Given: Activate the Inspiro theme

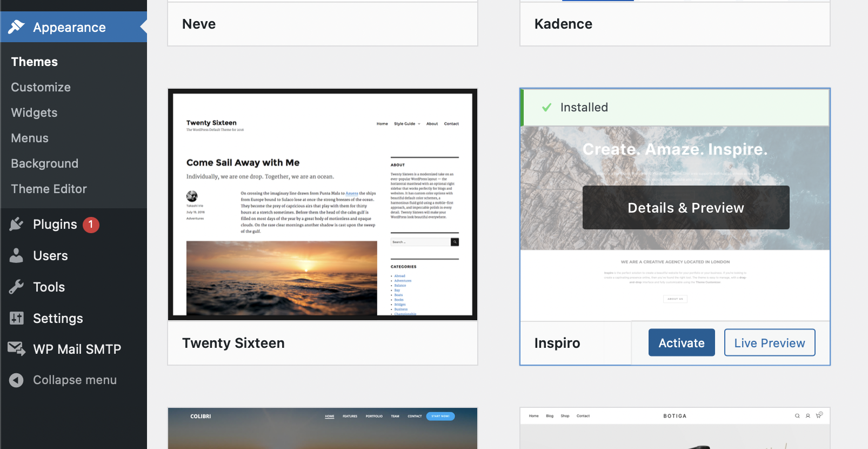Looking at the screenshot, I should 682,343.
